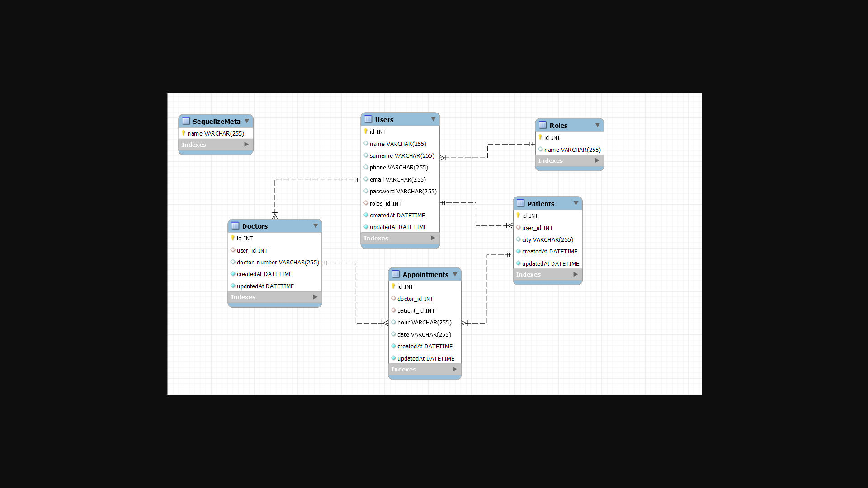Click the Appointments table title text
Image resolution: width=868 pixels, height=488 pixels.
click(425, 274)
